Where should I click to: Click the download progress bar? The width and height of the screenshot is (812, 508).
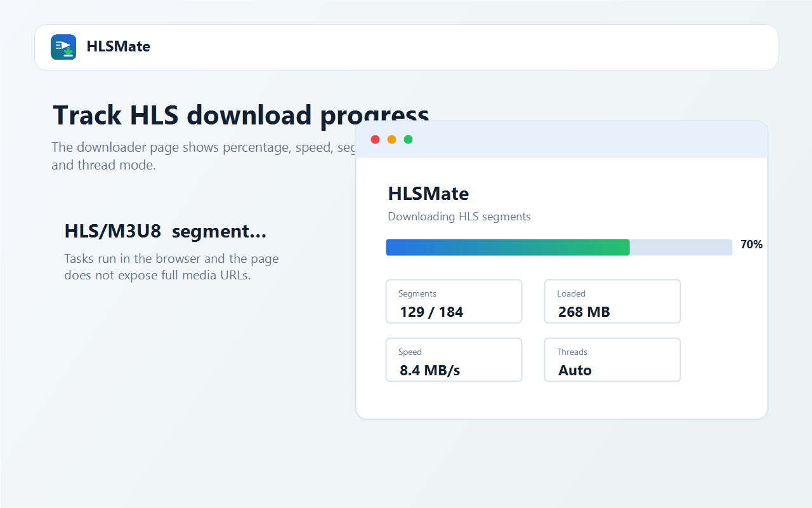pyautogui.click(x=559, y=247)
